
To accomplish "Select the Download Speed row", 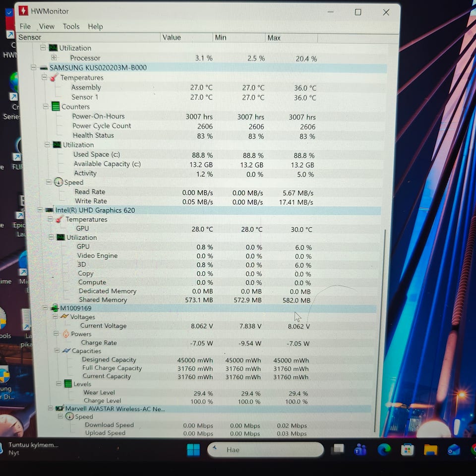I will coord(196,425).
